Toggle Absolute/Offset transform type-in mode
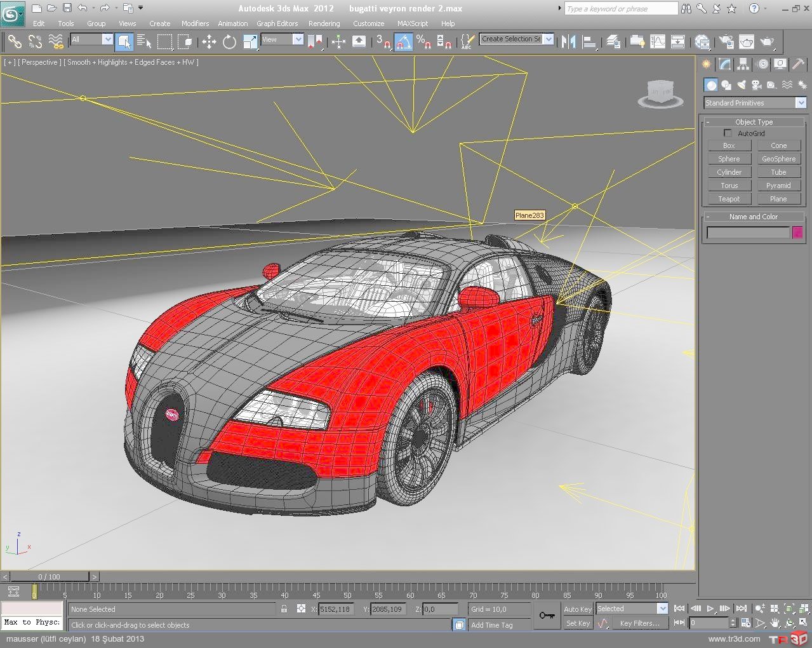Screen dimensions: 812x648 [x=301, y=609]
